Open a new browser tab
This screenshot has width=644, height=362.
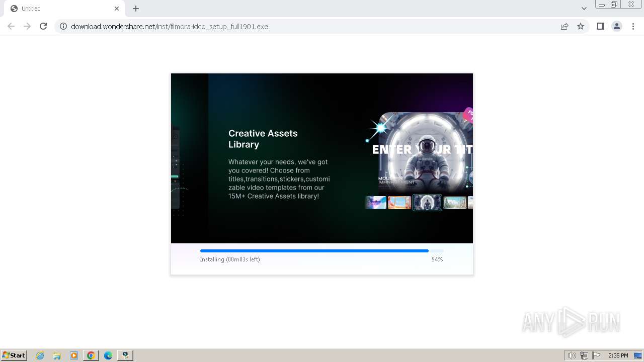point(136,9)
